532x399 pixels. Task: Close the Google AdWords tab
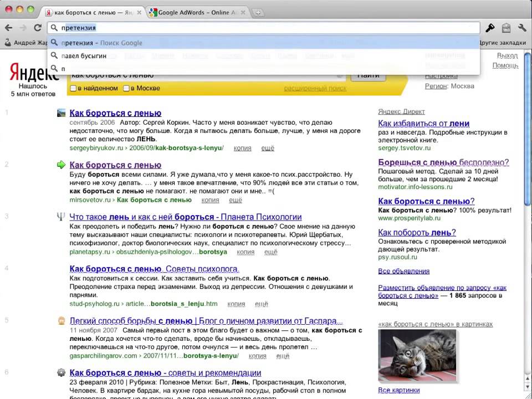click(x=243, y=13)
